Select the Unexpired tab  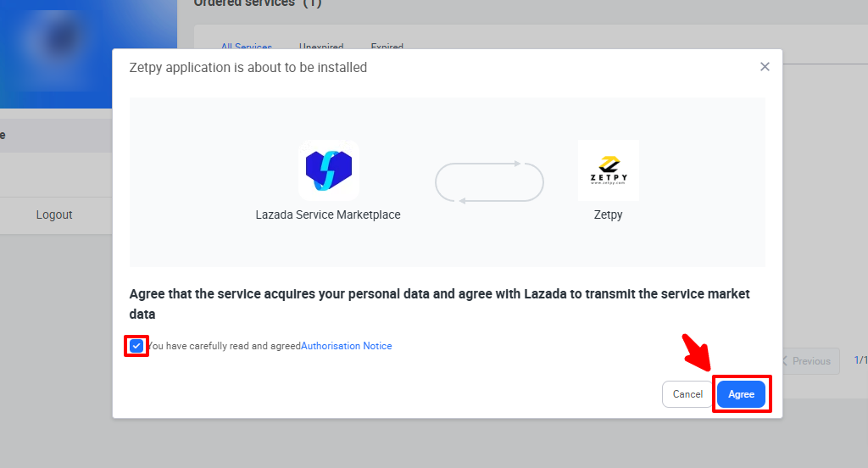[x=321, y=47]
